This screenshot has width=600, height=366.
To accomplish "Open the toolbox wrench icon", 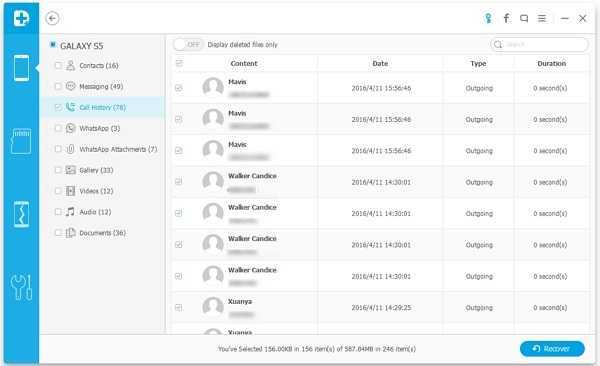I will (21, 287).
